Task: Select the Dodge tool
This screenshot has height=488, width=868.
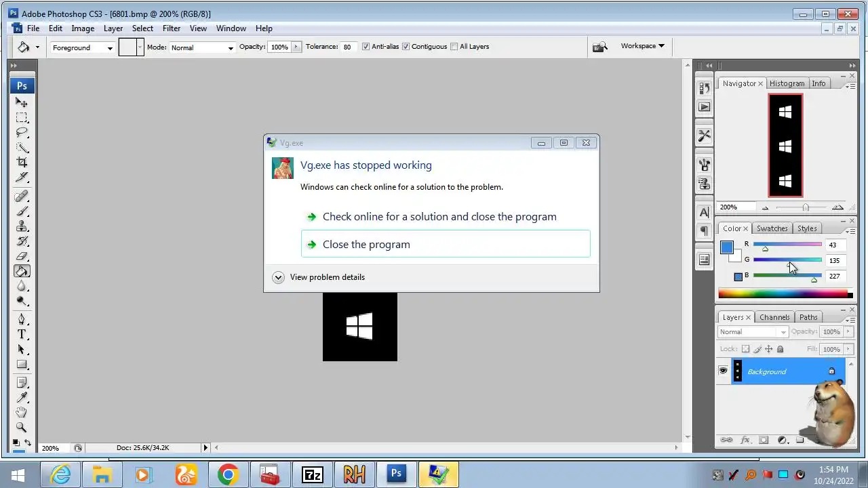Action: pos(22,301)
